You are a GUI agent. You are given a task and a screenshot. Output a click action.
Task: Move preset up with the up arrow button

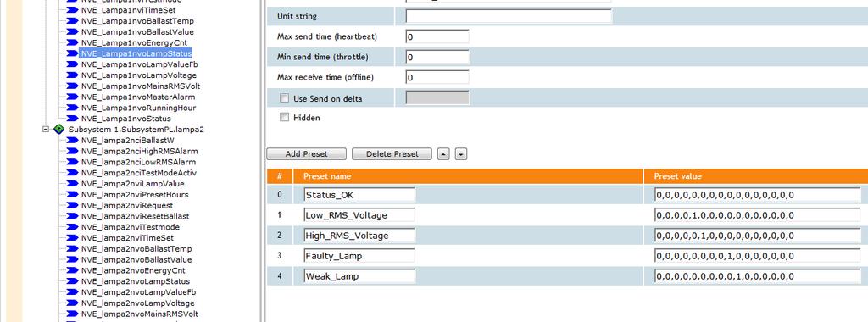[x=443, y=154]
